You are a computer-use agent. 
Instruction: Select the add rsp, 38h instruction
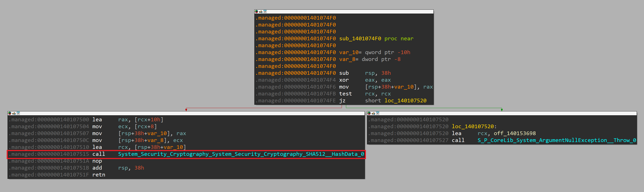point(118,168)
